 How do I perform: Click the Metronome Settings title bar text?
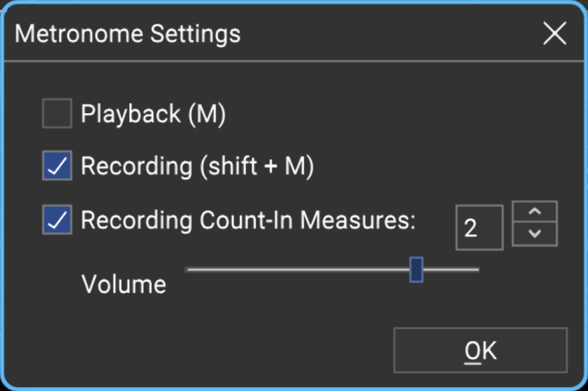coord(128,33)
